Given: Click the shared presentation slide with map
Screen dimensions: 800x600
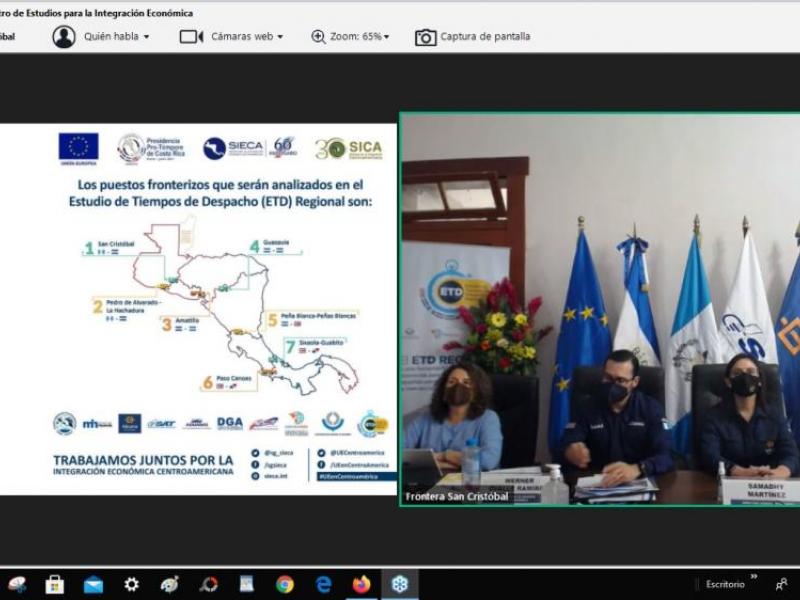Looking at the screenshot, I should point(198,309).
